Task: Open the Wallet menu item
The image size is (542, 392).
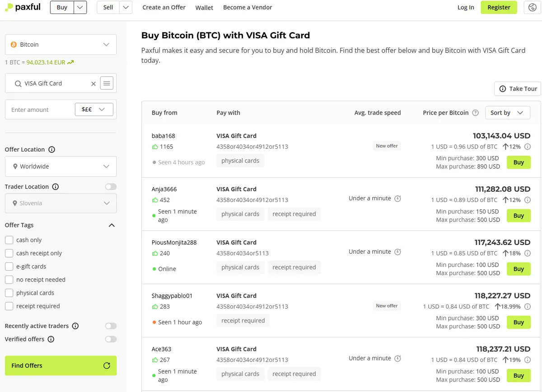Action: pos(204,8)
